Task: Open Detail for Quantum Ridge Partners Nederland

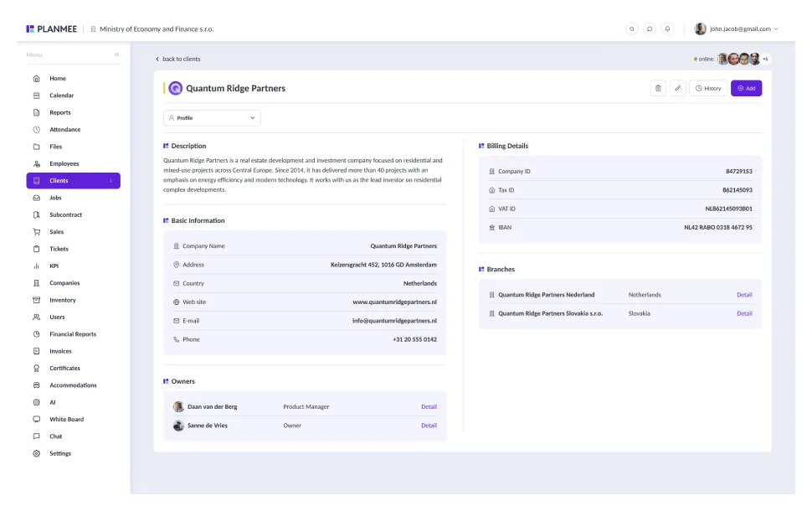Action: point(744,295)
